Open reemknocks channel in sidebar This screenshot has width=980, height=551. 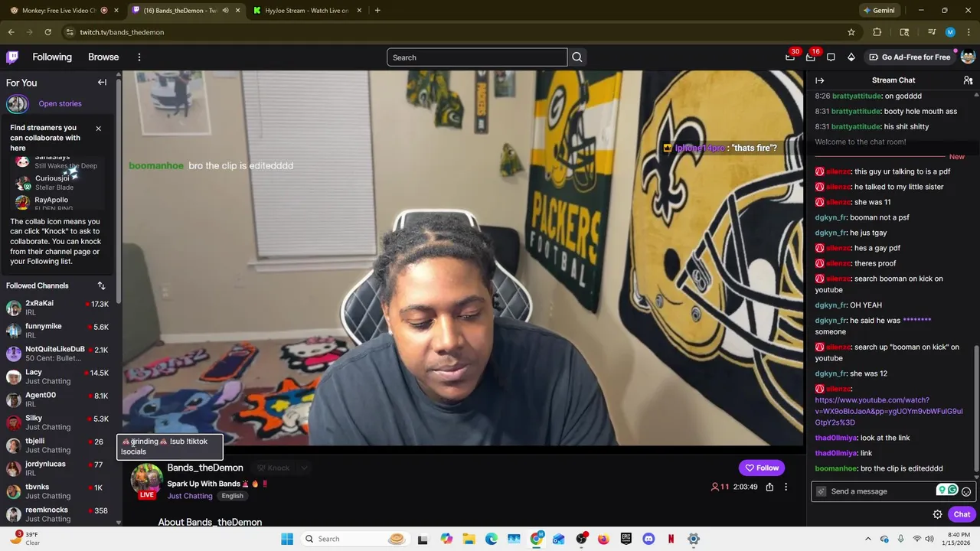57,514
